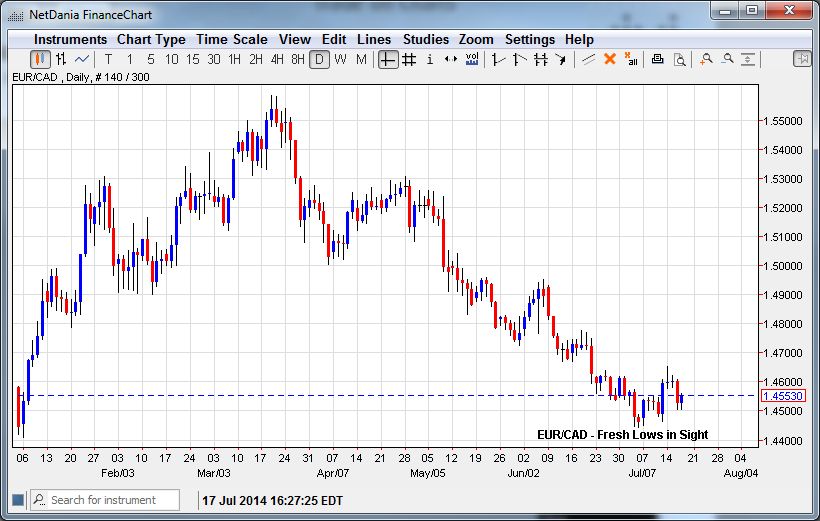The height and width of the screenshot is (521, 820).
Task: Select the 8H time scale
Action: [298, 60]
